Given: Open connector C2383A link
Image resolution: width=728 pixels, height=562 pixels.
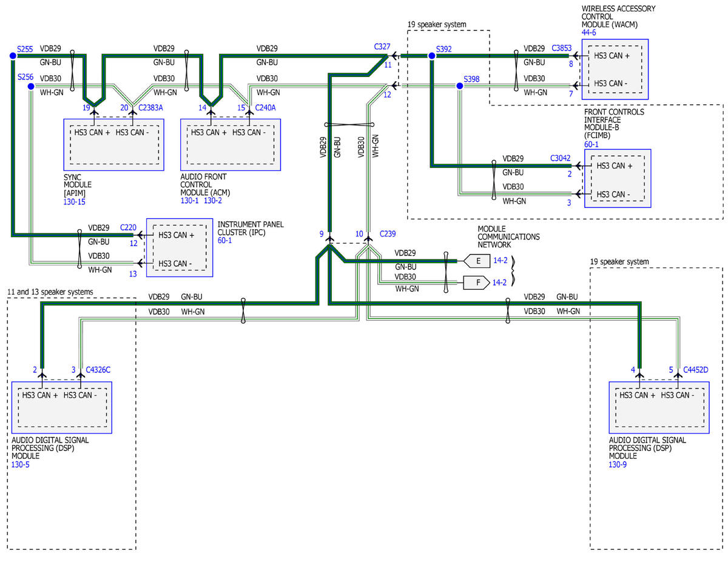Looking at the screenshot, I should 150,107.
